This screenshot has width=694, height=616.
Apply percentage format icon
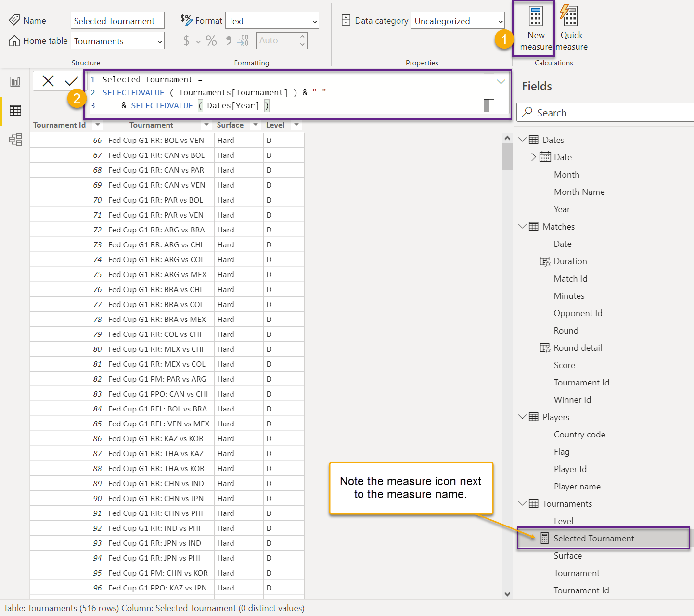point(211,40)
